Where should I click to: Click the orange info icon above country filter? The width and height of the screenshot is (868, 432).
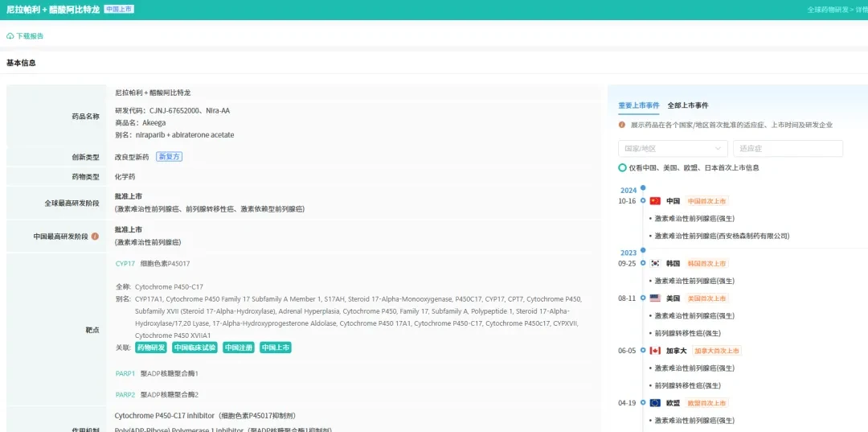[622, 125]
